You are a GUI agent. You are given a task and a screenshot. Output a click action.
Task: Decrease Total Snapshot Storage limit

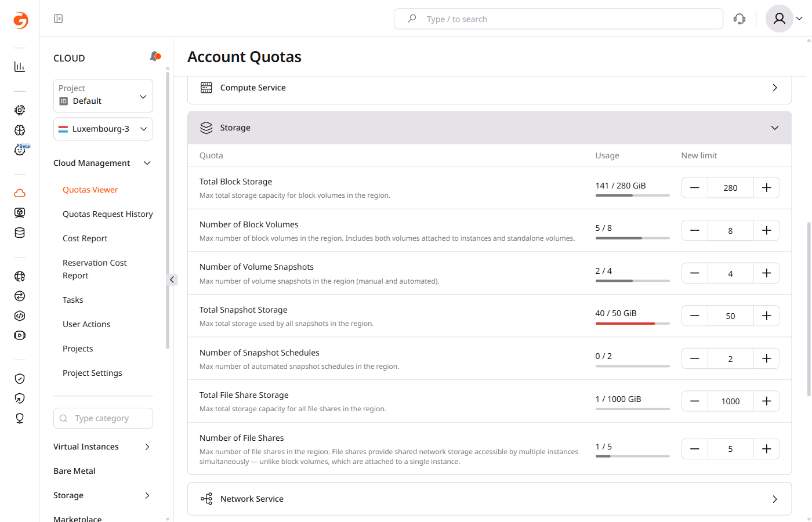[695, 316]
